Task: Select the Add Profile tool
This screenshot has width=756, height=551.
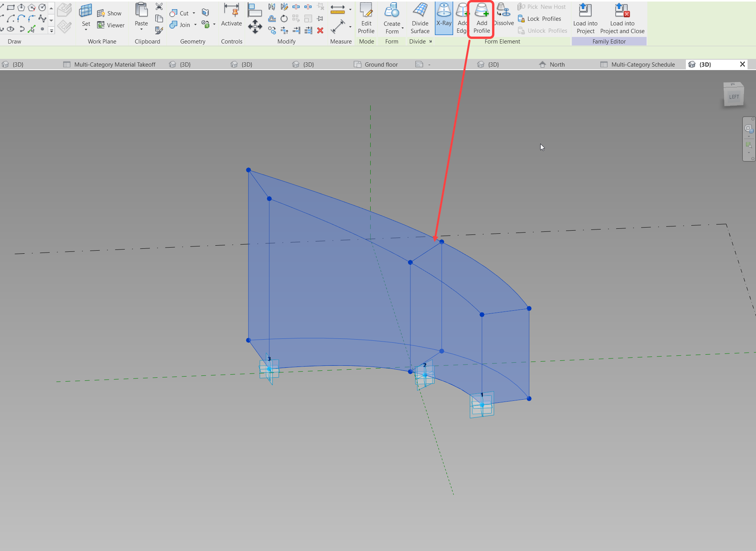Action: click(x=481, y=18)
